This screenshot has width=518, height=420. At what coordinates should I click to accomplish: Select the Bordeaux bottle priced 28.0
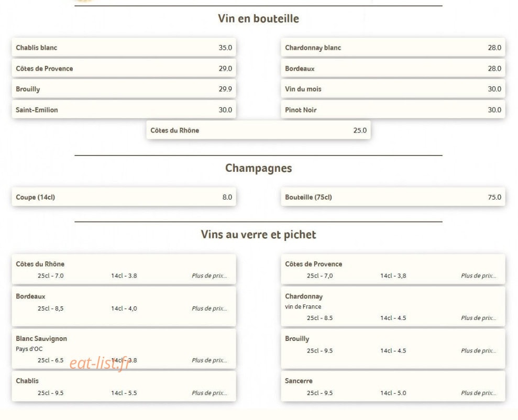pos(393,69)
